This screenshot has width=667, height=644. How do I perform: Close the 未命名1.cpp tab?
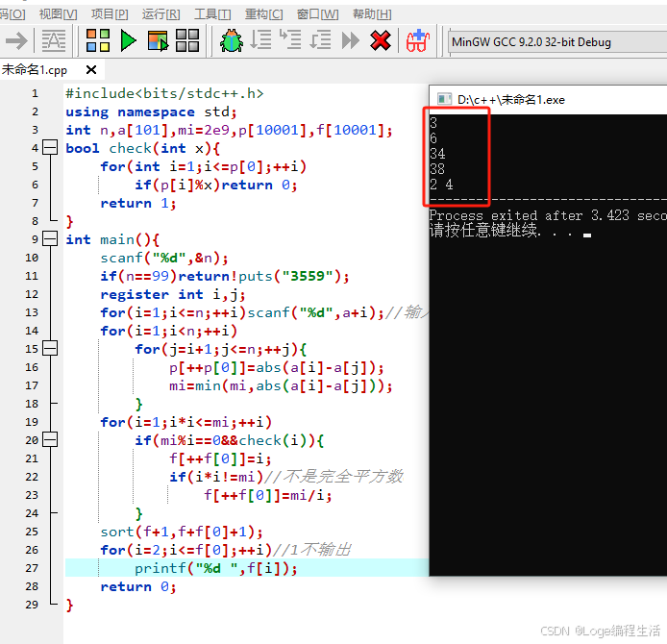91,70
